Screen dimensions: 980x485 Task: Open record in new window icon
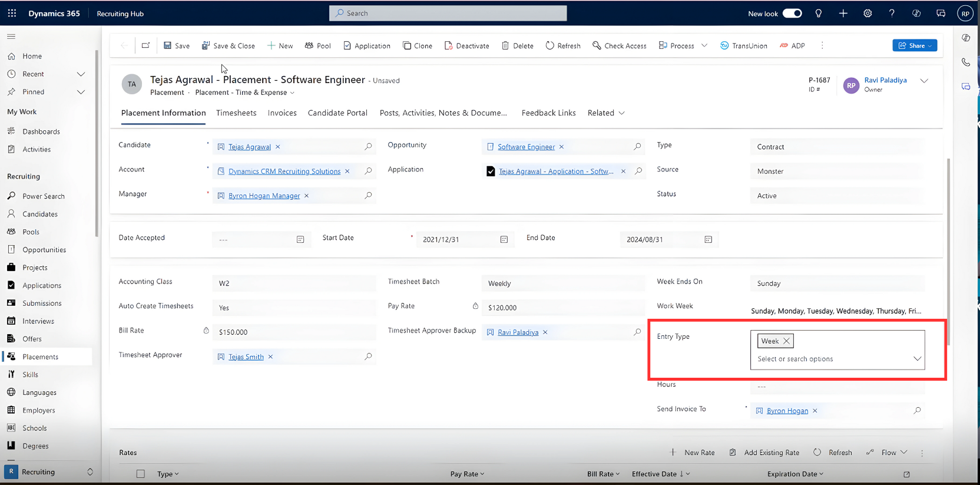click(145, 45)
